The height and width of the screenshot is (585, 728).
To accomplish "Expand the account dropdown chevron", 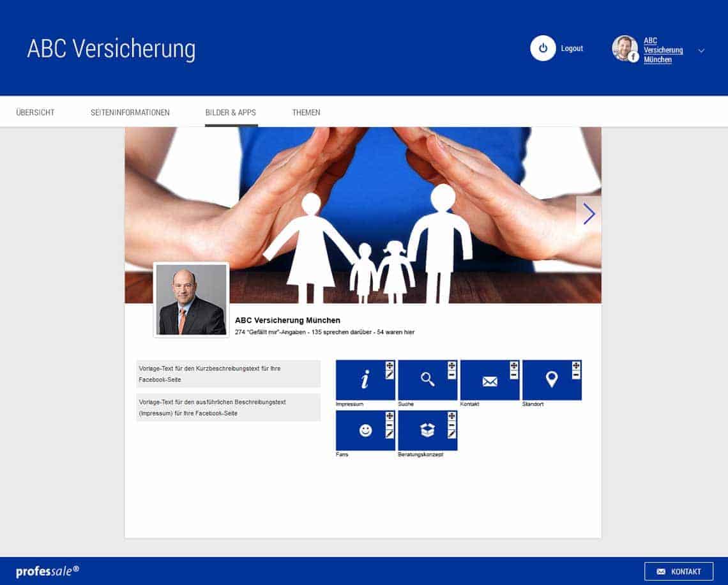I will pos(701,50).
